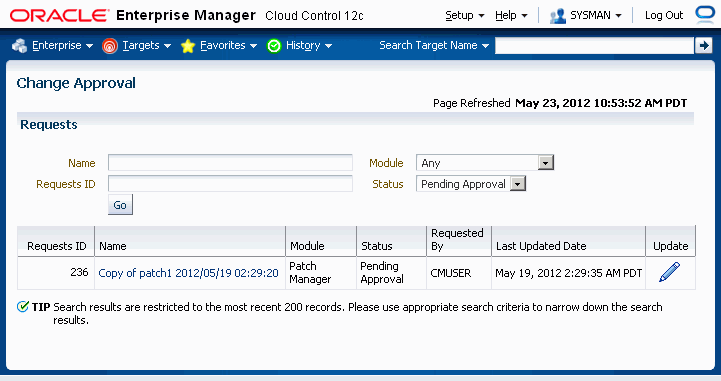Click the Oracle blue oval logo icon
Screen dimensions: 721x381
click(x=705, y=14)
